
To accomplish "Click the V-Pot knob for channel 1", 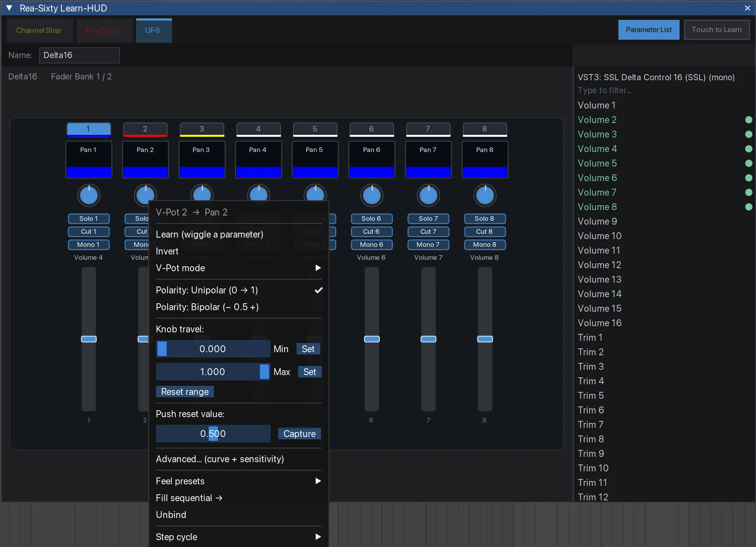I will click(89, 196).
